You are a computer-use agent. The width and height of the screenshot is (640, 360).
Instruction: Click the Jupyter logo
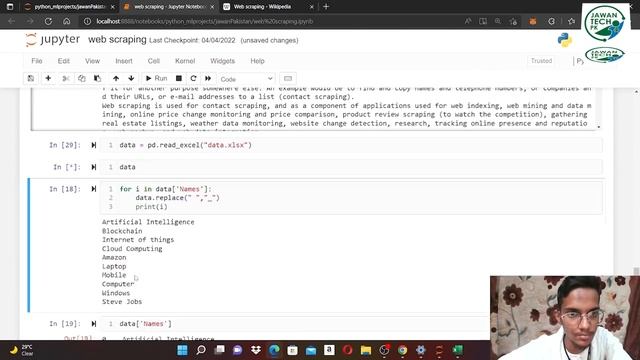pyautogui.click(x=52, y=40)
